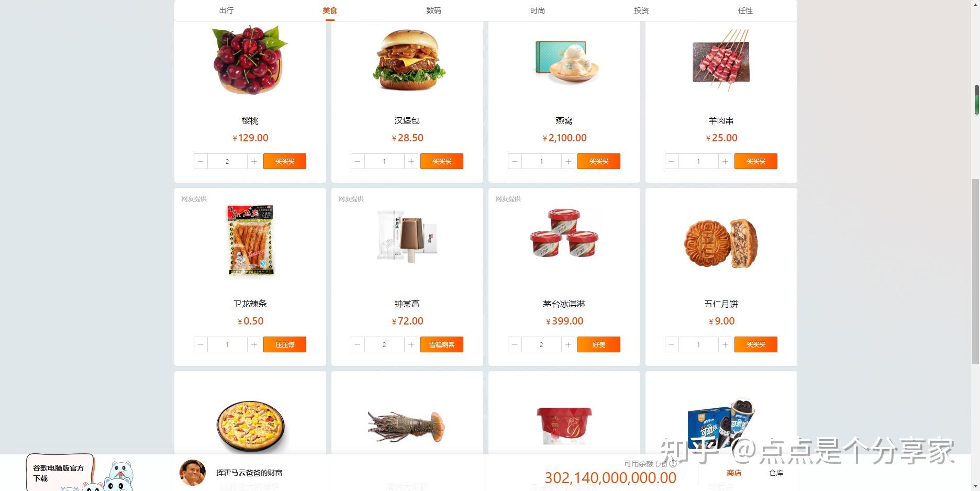980x491 pixels.
Task: Increase 羊肉串 quantity by one
Action: tap(725, 161)
